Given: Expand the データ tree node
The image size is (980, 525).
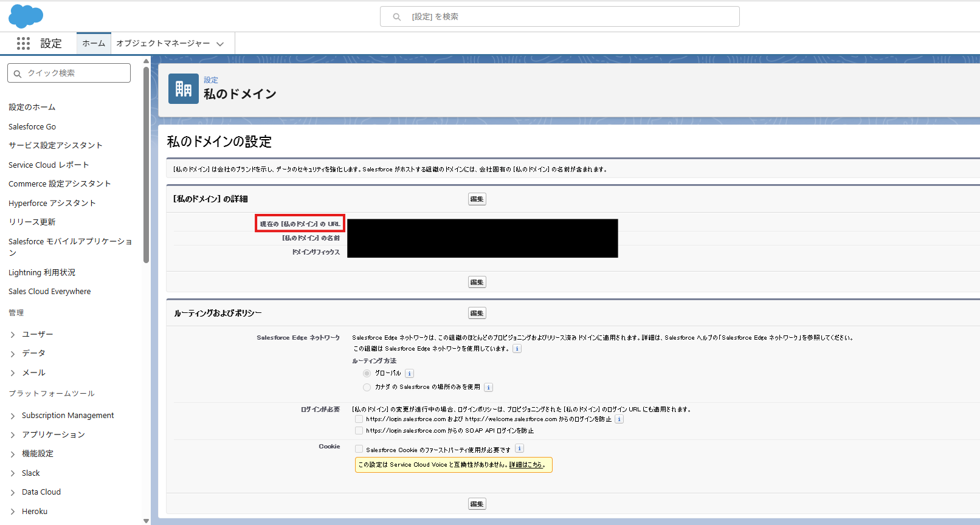Looking at the screenshot, I should 13,354.
